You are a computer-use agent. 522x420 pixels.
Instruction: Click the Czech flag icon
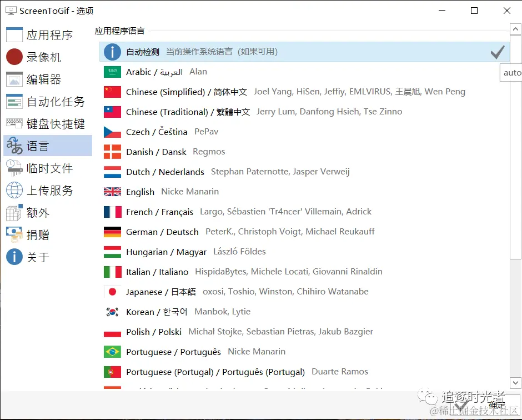tap(112, 132)
